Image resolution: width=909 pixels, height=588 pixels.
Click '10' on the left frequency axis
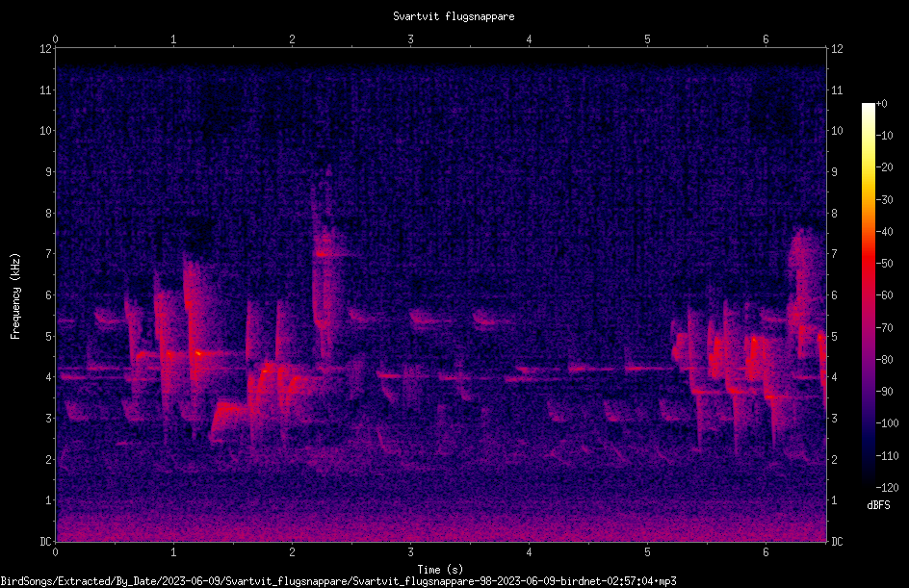pyautogui.click(x=45, y=131)
